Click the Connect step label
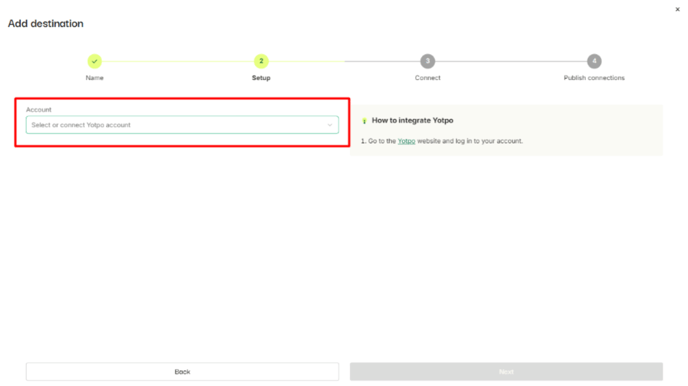This screenshot has height=386, width=688. coord(427,78)
